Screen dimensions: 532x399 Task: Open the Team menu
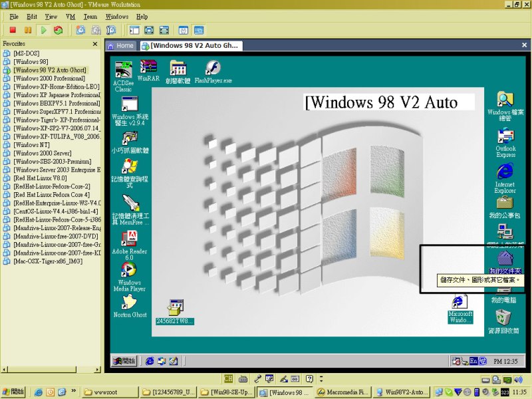click(90, 16)
